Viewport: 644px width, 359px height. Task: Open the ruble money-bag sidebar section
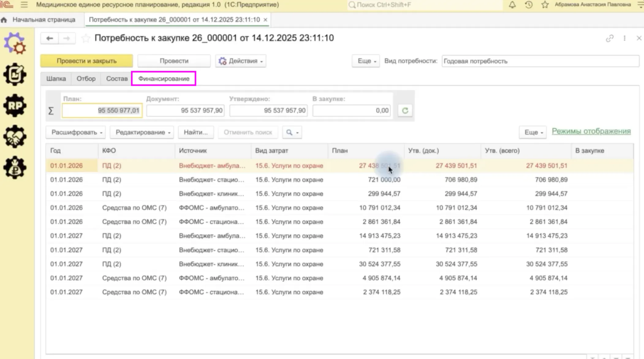point(15,168)
